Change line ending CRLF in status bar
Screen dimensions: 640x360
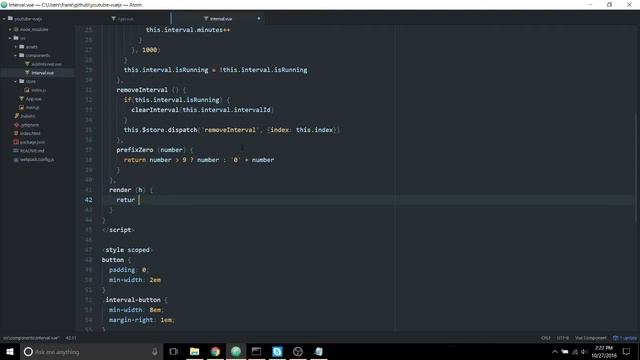pyautogui.click(x=546, y=338)
